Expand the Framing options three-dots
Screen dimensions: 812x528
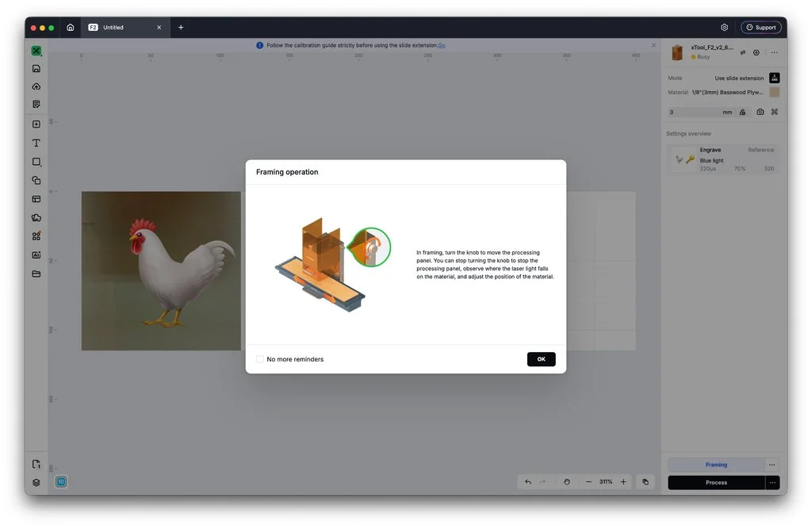pyautogui.click(x=772, y=465)
